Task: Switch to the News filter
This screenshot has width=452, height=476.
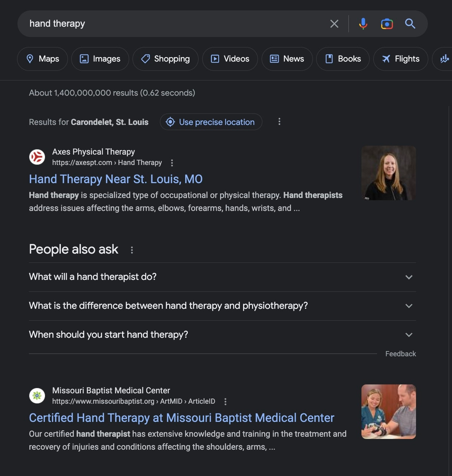Action: 287,59
